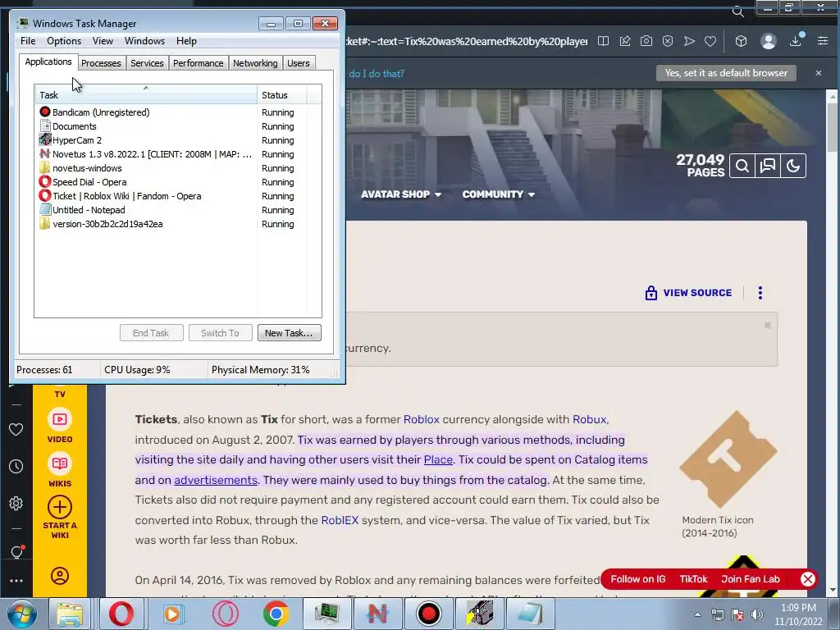Click Yes, set it as default browser
This screenshot has width=840, height=630.
point(726,73)
